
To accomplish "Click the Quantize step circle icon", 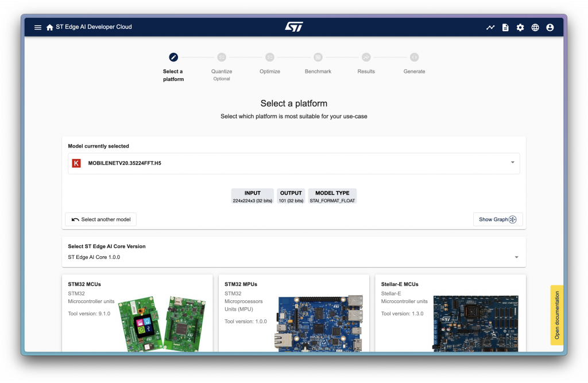I will (222, 57).
